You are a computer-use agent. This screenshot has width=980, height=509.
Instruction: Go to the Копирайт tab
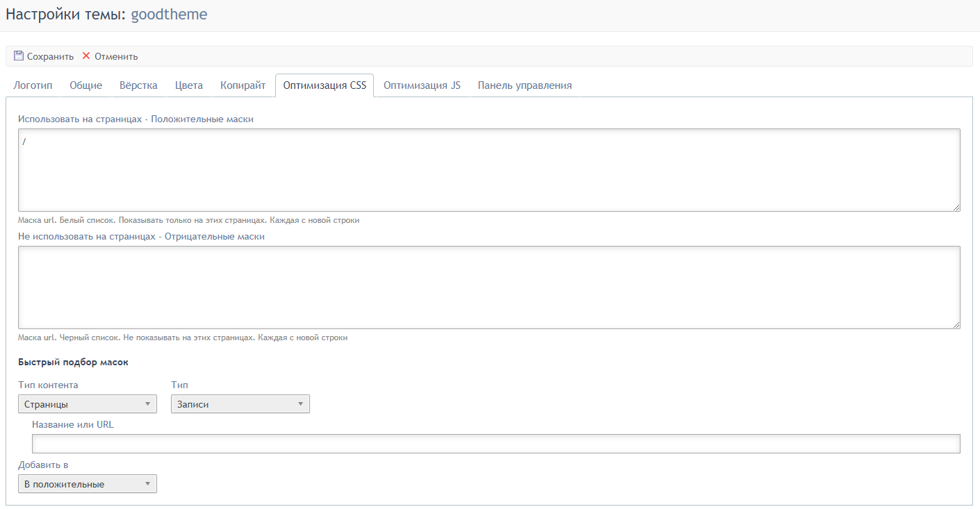click(x=243, y=85)
